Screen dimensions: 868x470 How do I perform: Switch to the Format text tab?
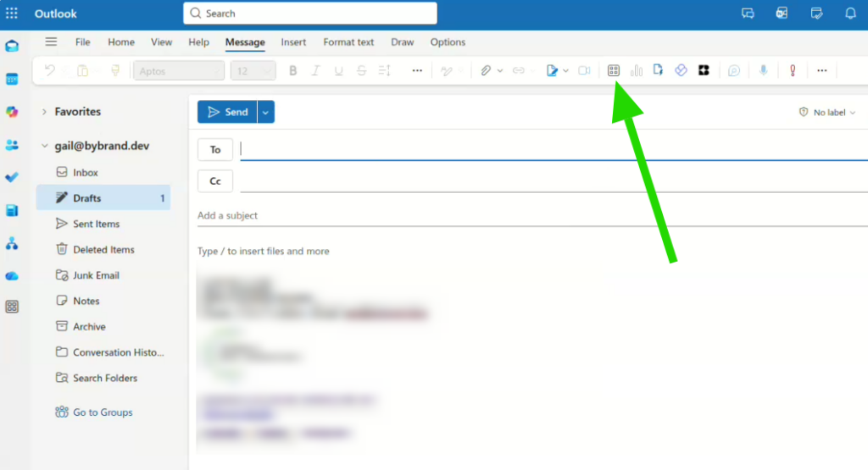(348, 42)
